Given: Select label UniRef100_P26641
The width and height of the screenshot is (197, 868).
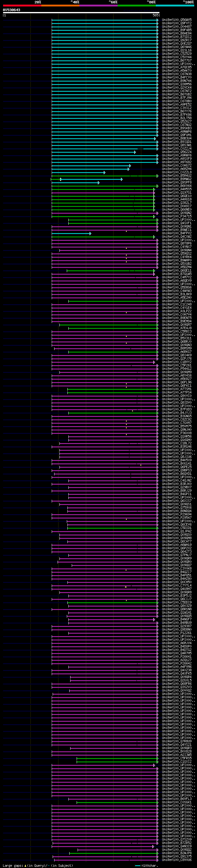Looking at the screenshot, I should pyautogui.click(x=177, y=656).
